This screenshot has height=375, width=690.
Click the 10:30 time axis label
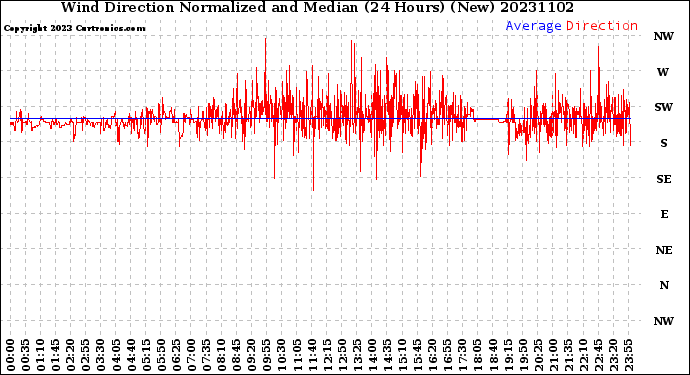tap(282, 355)
